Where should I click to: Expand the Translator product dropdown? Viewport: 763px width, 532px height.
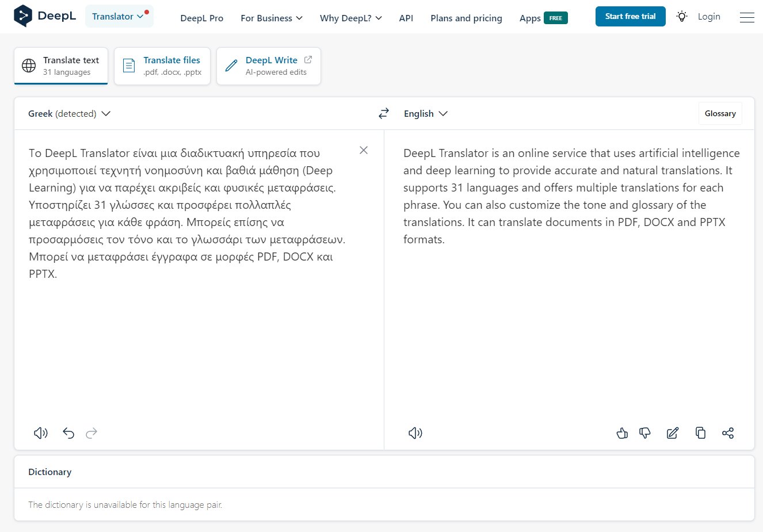click(x=119, y=17)
